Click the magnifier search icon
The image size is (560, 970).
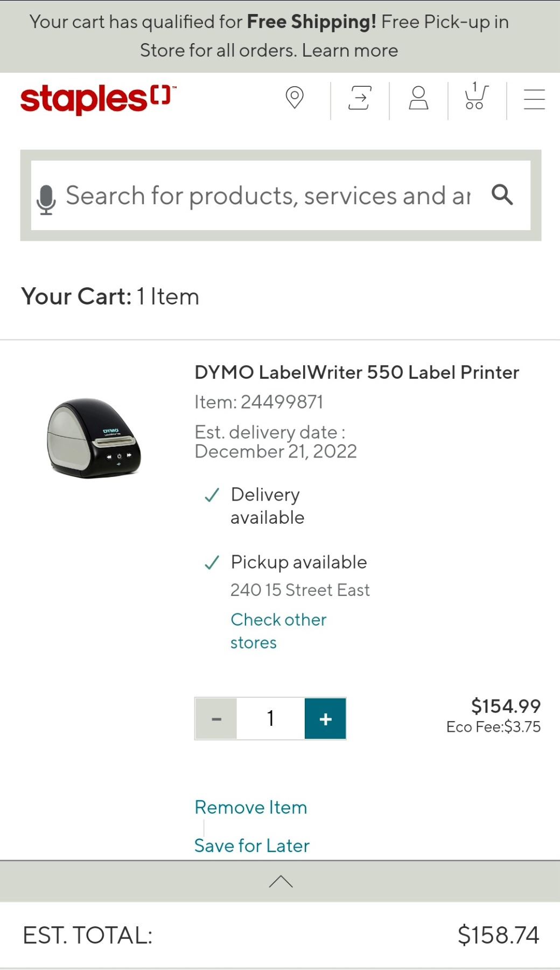click(x=502, y=195)
